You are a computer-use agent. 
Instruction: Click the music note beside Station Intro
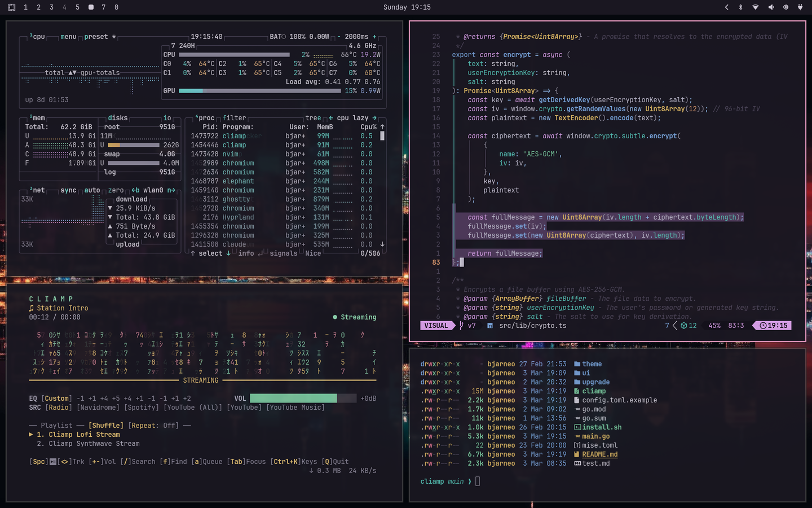click(32, 308)
